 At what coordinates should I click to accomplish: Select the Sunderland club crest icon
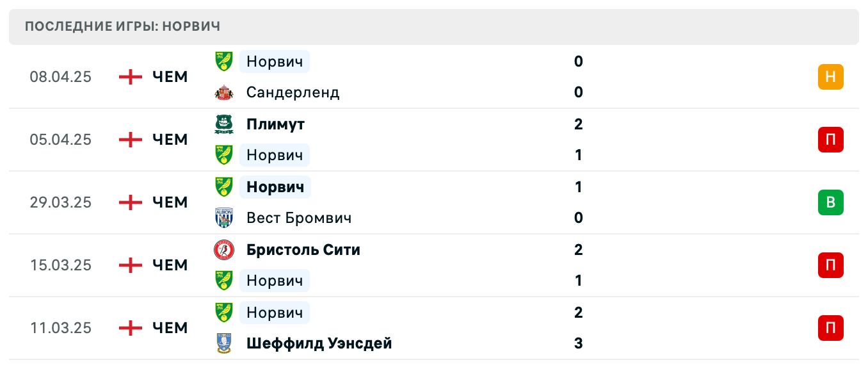coord(223,92)
